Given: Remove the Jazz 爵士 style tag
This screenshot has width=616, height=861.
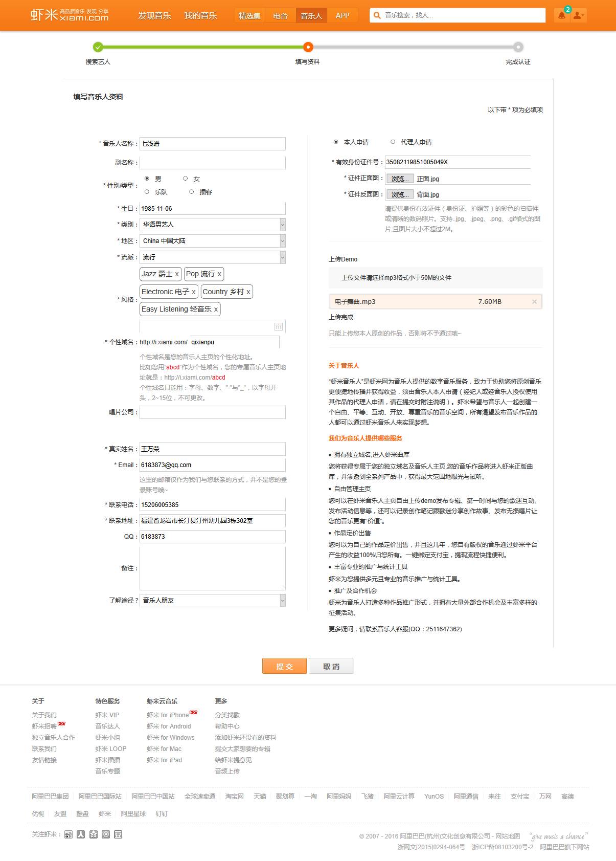Looking at the screenshot, I should click(177, 274).
